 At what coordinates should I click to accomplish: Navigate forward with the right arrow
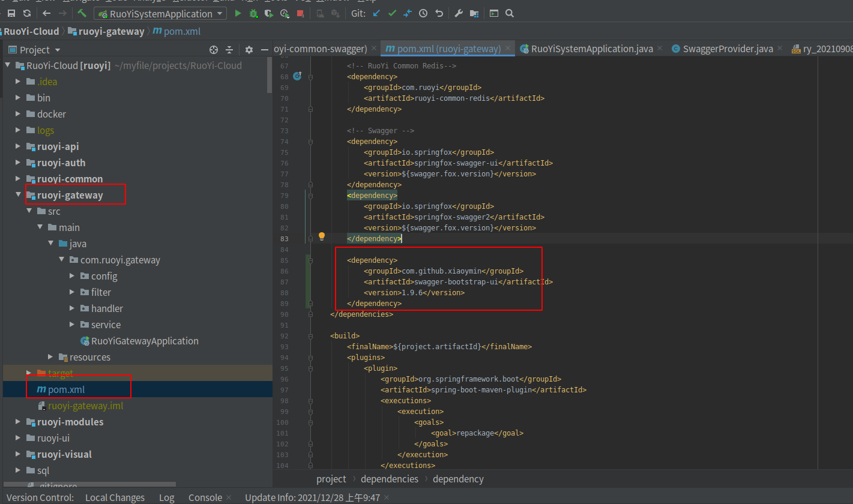pyautogui.click(x=63, y=13)
